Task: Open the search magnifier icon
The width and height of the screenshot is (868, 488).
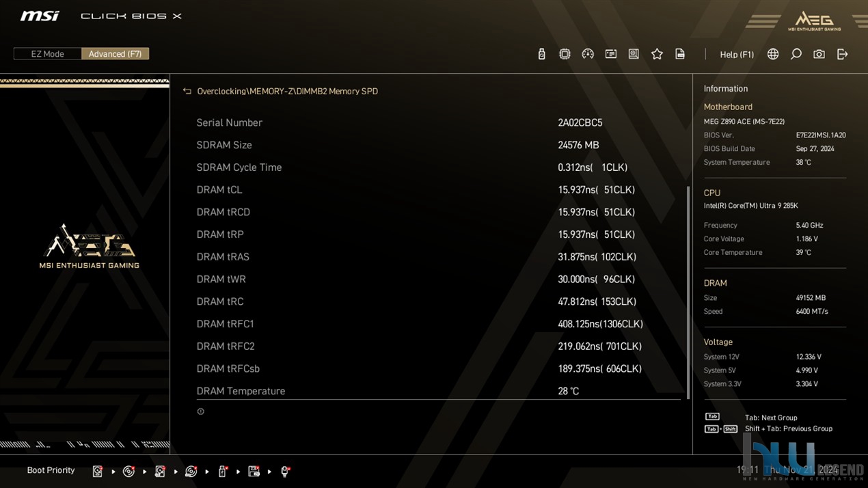Action: (796, 54)
